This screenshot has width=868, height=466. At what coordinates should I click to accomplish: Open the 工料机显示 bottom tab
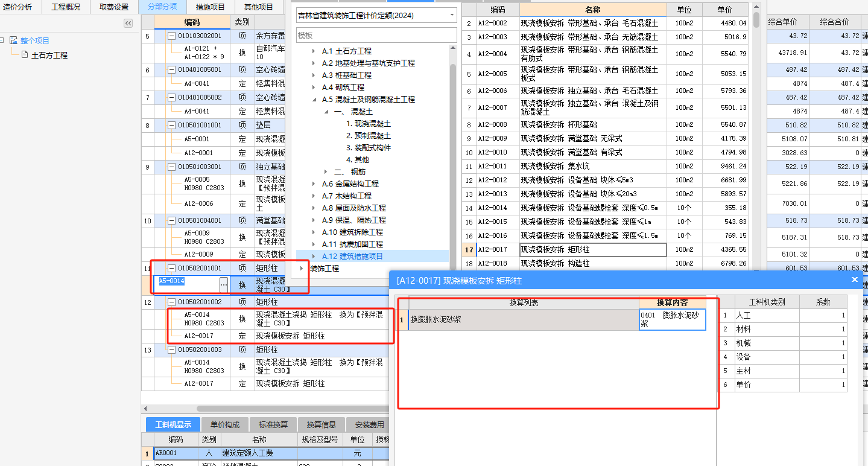pyautogui.click(x=173, y=424)
